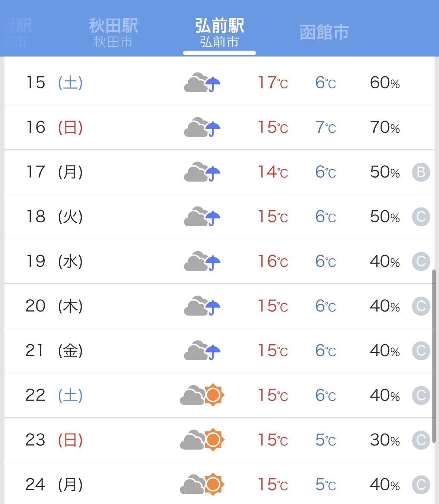Tap the 70% rain probability on the 16th
Image resolution: width=439 pixels, height=504 pixels.
[x=385, y=127]
